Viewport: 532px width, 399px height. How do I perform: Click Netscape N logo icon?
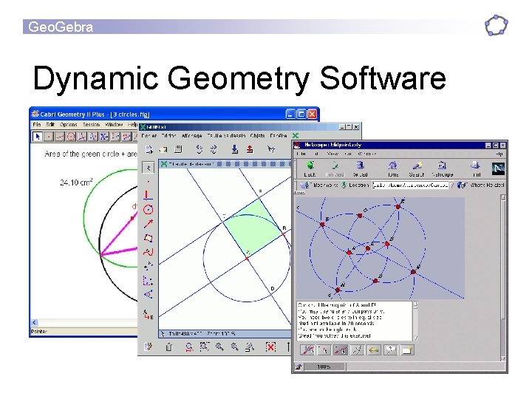498,168
